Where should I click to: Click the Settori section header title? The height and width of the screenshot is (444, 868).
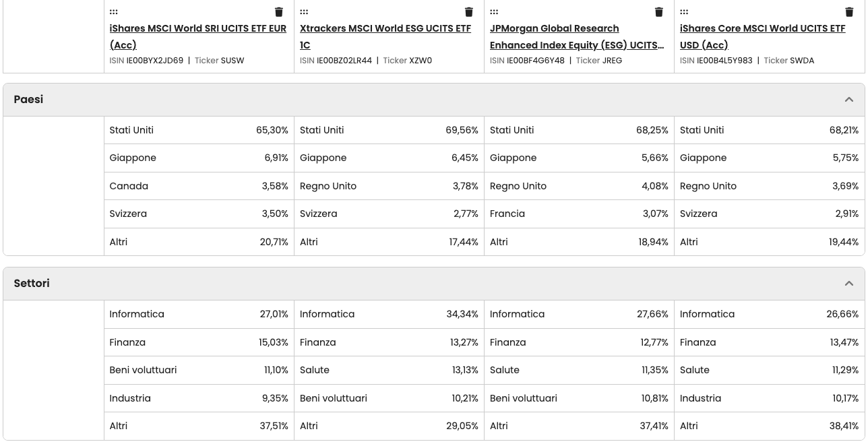pos(32,284)
